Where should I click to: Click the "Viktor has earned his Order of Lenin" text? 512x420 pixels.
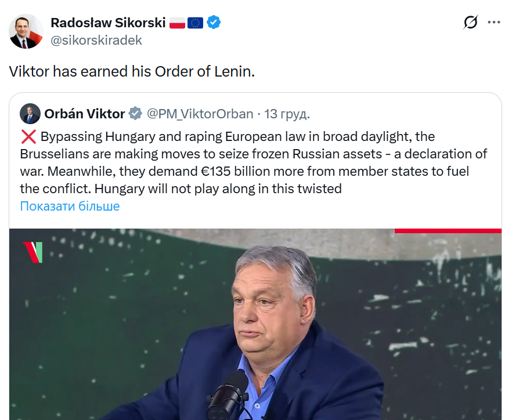(132, 71)
